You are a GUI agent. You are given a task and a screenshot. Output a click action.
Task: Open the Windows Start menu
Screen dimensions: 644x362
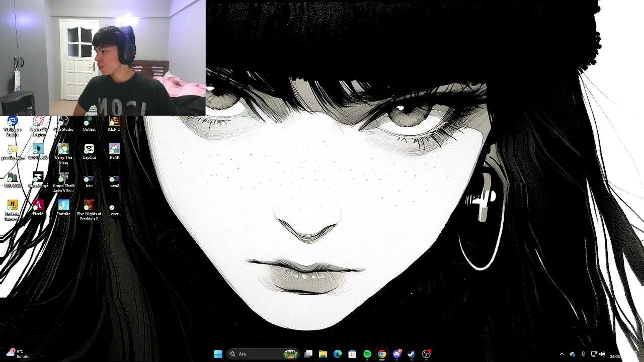click(x=218, y=354)
